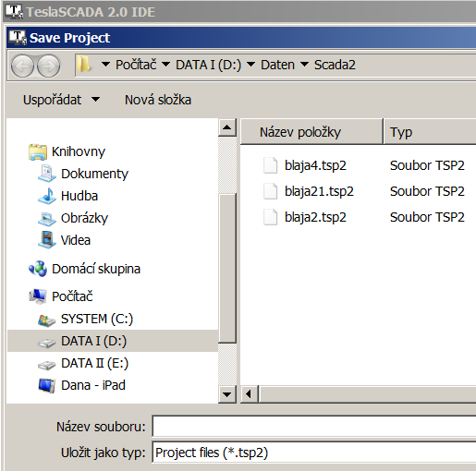The height and width of the screenshot is (471, 476).
Task: Sort by the Název položky column header
Action: (311, 132)
